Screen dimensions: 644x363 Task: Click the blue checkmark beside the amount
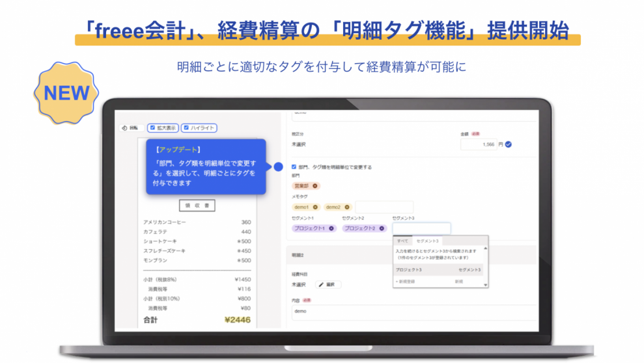click(x=509, y=144)
